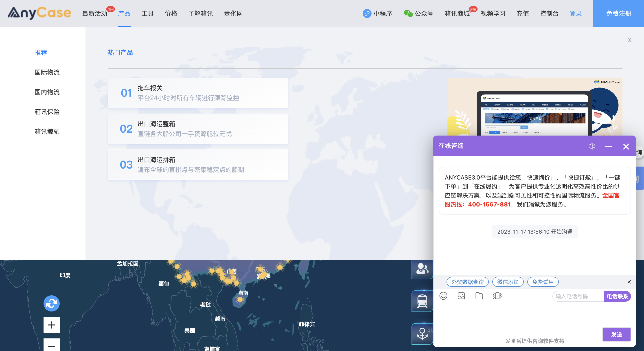Screen dimensions: 644x351
Task: Close the product dropdown panel
Action: (x=629, y=40)
